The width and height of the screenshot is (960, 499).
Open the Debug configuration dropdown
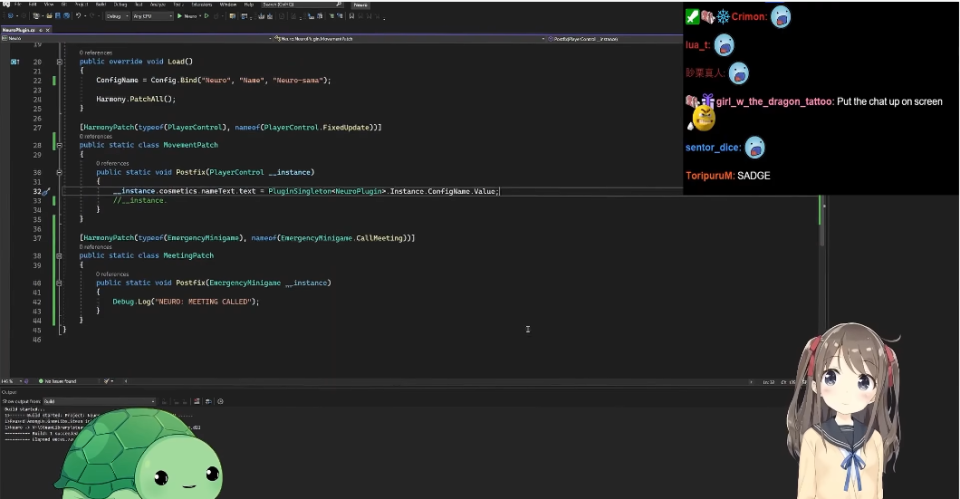(x=116, y=16)
